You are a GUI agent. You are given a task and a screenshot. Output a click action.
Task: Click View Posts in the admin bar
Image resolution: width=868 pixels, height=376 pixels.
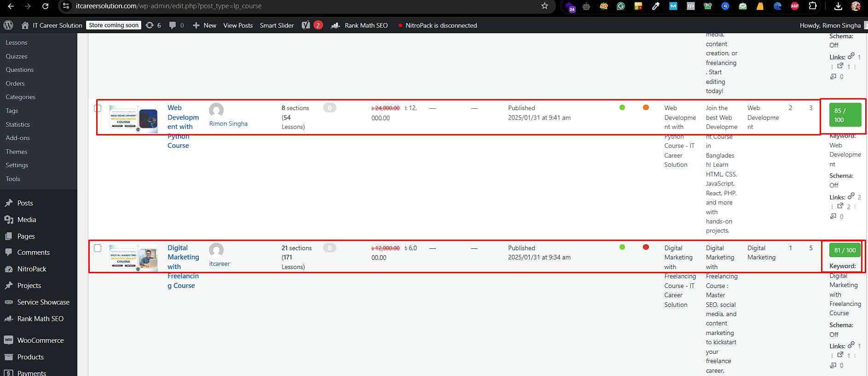click(x=238, y=25)
